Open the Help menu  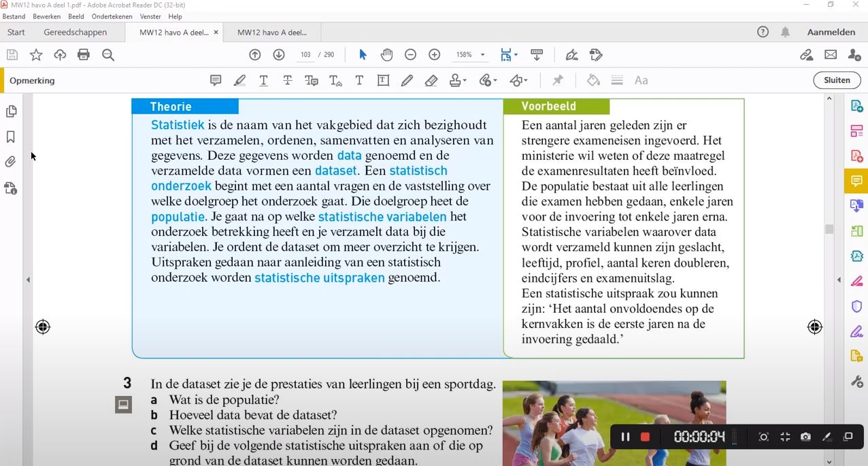175,16
